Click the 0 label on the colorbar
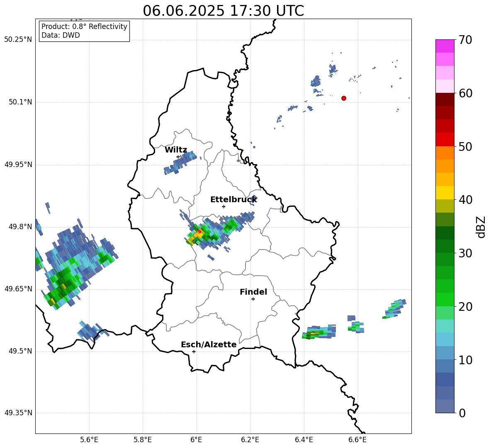 pyautogui.click(x=462, y=413)
